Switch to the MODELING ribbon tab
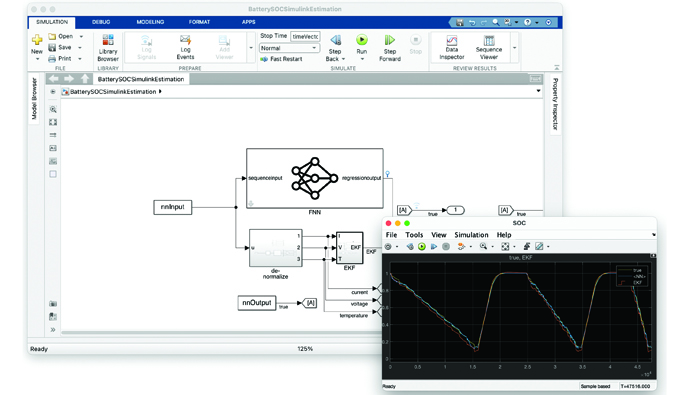Image resolution: width=695 pixels, height=395 pixels. (x=150, y=22)
